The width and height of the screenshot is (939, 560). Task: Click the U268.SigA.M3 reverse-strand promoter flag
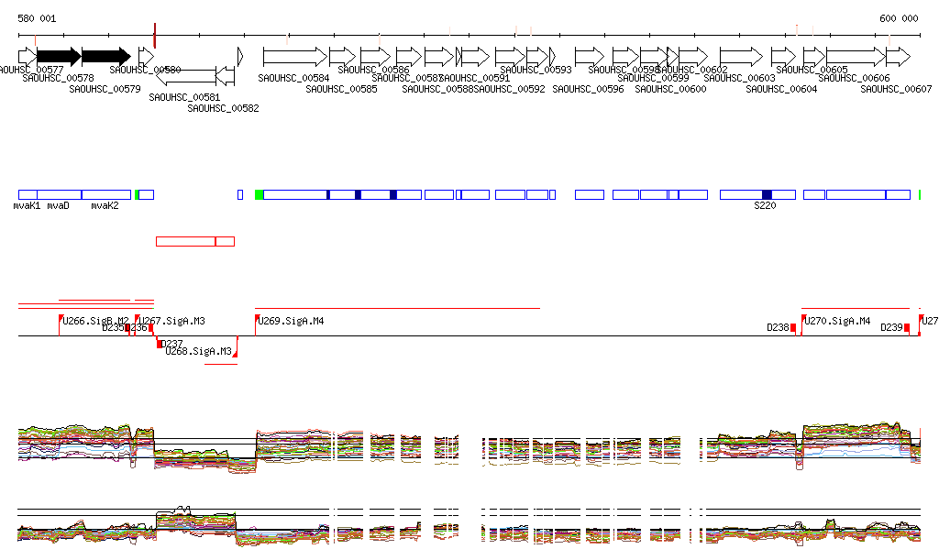coord(235,354)
